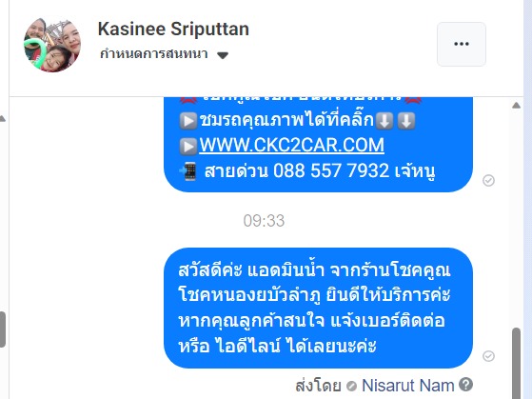Viewport: 532px width, 399px height.
Task: Click the first down-arrow emoji in message
Action: click(x=384, y=121)
